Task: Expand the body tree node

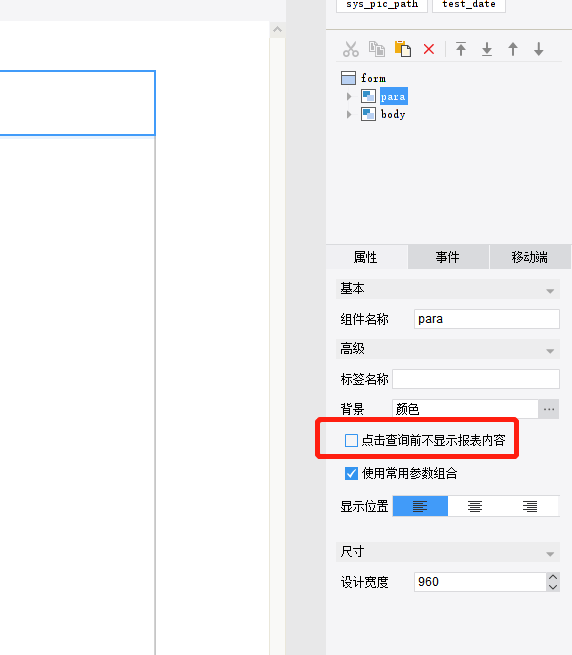Action: pyautogui.click(x=349, y=114)
